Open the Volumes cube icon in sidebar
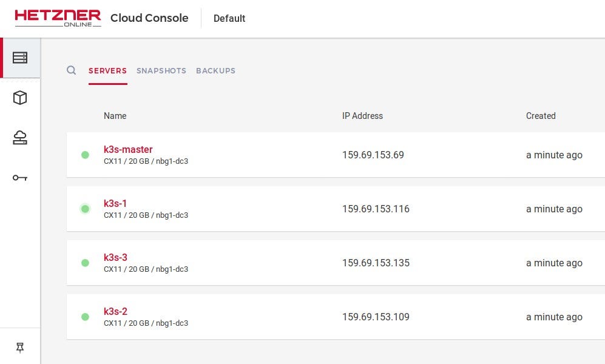The image size is (605, 364). coord(20,98)
